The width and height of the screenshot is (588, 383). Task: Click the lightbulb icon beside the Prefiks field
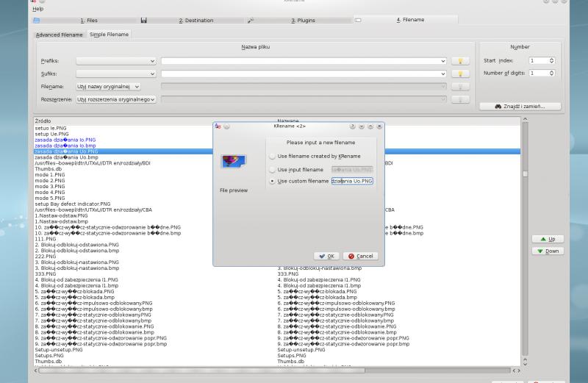pyautogui.click(x=460, y=61)
